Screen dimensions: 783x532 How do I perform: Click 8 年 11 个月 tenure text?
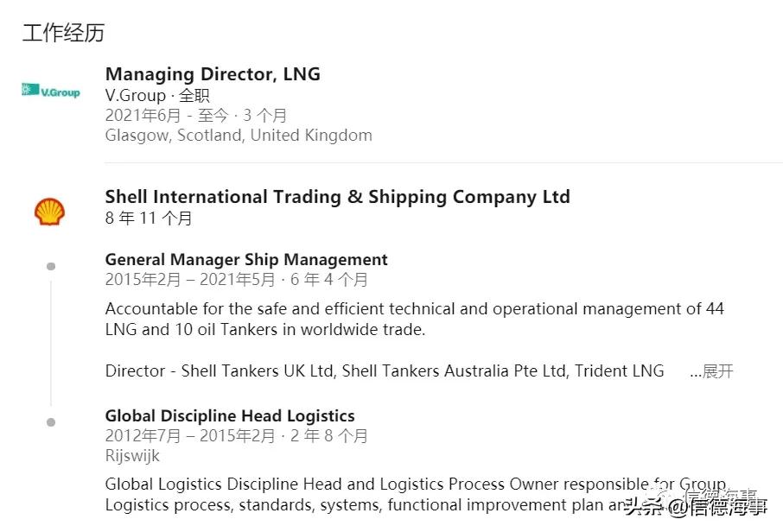pos(149,218)
